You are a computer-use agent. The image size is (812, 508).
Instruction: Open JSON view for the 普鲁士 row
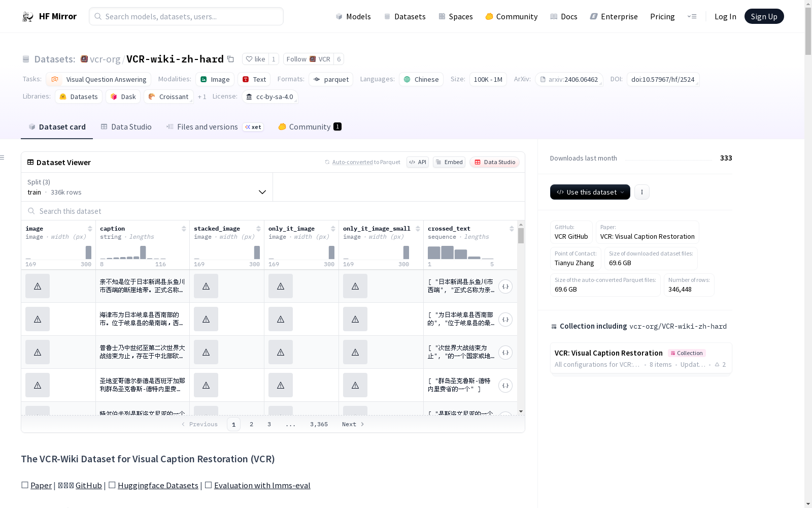point(505,353)
